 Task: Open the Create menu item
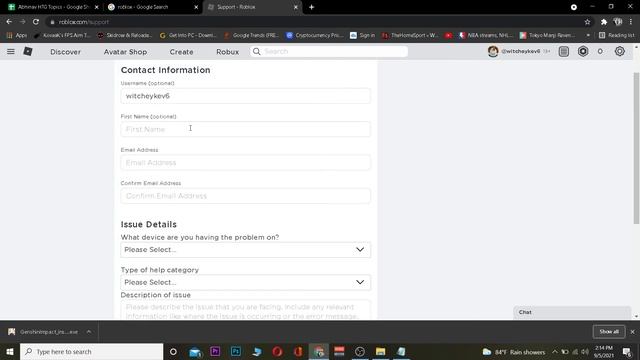pos(181,52)
